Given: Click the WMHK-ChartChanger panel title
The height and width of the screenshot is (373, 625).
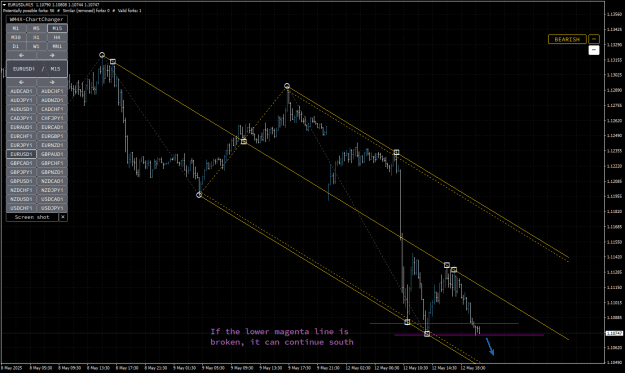Looking at the screenshot, I should (x=37, y=19).
